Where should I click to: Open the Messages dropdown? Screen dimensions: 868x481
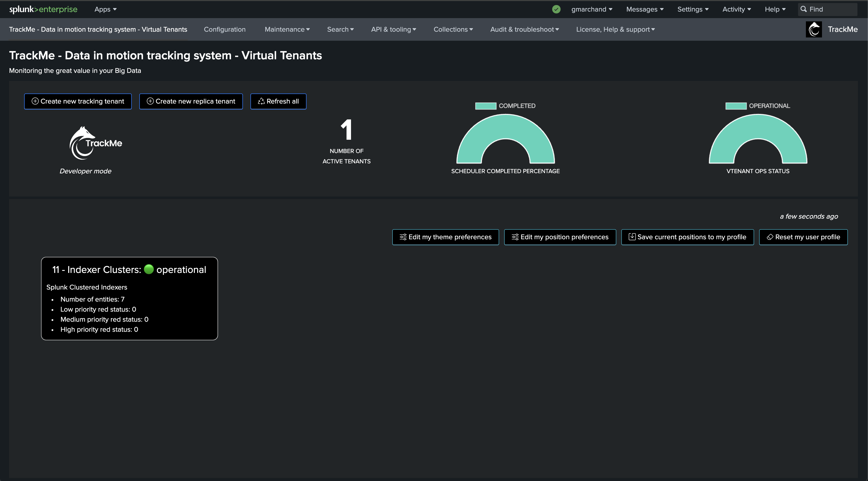(645, 9)
